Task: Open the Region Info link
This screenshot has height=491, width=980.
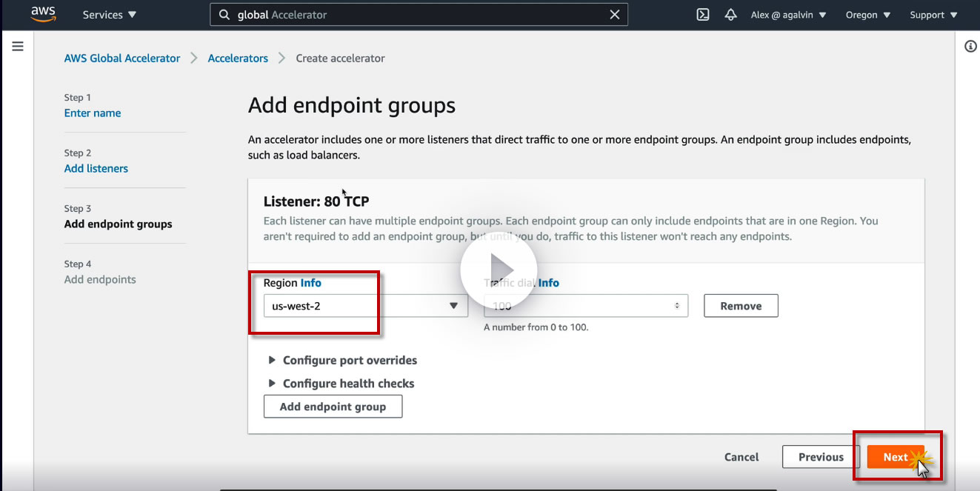Action: tap(311, 283)
